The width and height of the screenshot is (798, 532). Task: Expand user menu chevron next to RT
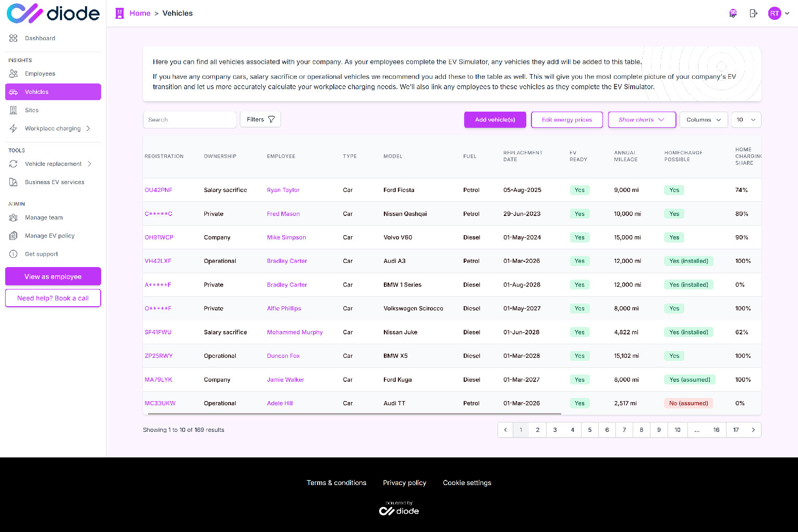tap(787, 13)
